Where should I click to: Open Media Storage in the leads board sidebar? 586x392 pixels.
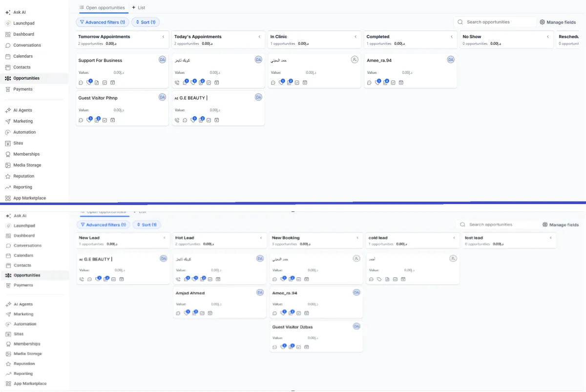click(x=28, y=353)
